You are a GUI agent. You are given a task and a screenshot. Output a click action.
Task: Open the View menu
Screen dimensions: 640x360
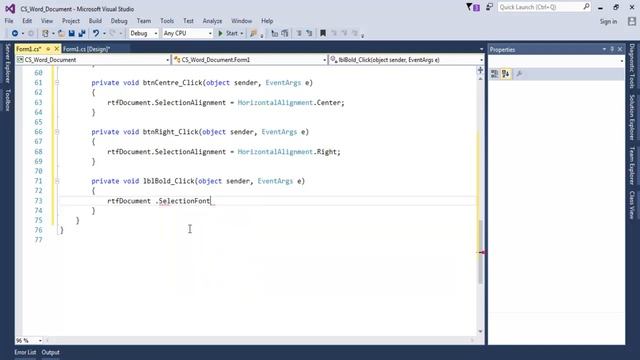coord(47,21)
